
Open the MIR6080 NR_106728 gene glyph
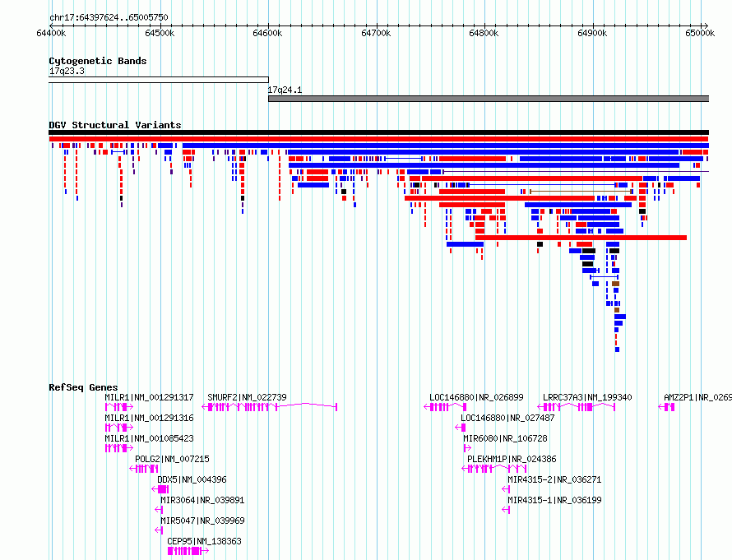point(467,448)
